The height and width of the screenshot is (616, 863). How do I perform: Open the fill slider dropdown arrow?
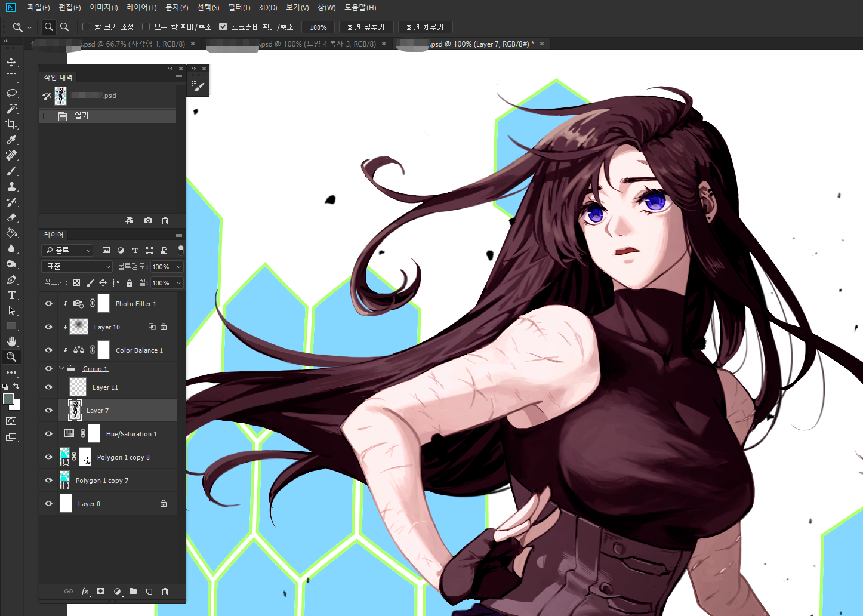[x=178, y=283]
